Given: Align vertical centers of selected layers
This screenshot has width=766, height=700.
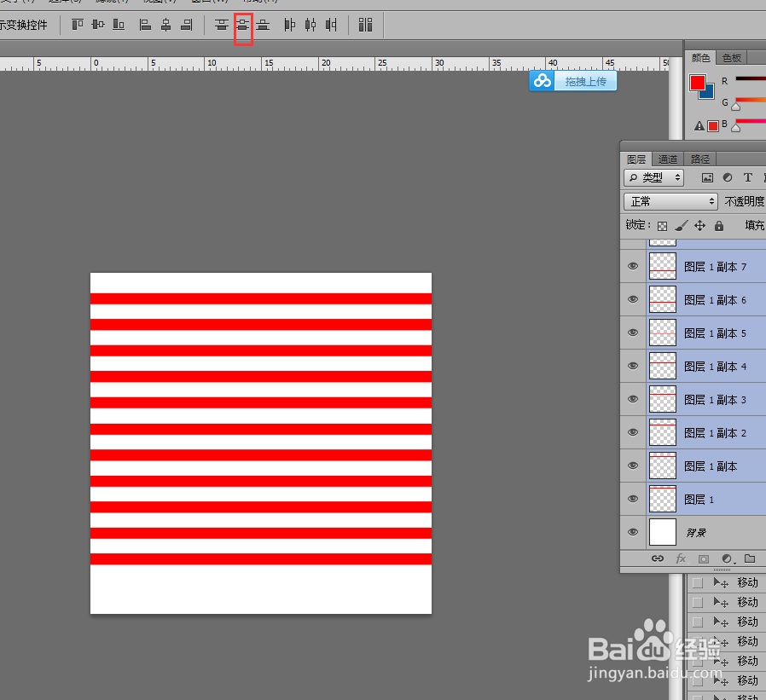Looking at the screenshot, I should click(98, 25).
